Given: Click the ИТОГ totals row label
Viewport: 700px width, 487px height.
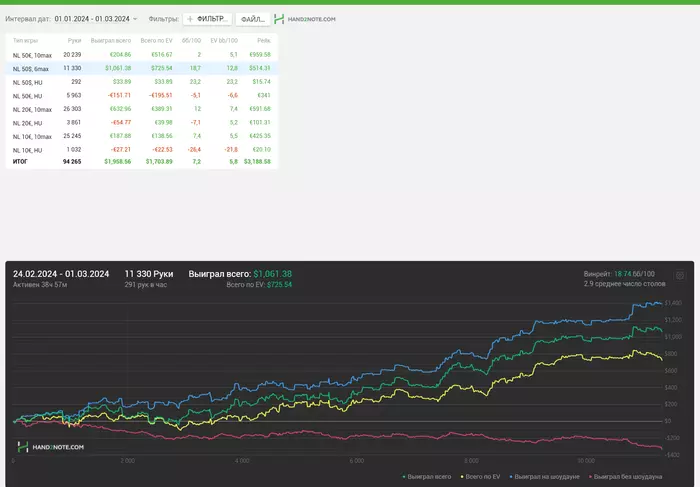Looking at the screenshot, I should tap(20, 162).
